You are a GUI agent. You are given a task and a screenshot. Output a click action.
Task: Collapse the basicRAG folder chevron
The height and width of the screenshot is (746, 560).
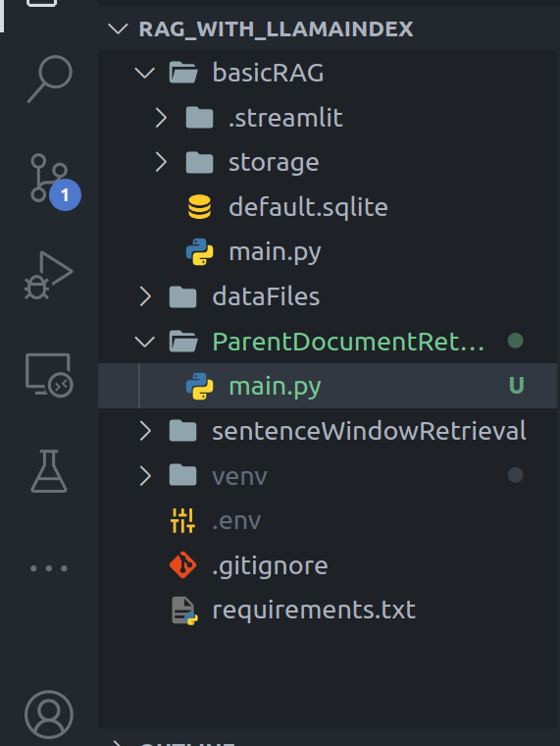(x=145, y=73)
